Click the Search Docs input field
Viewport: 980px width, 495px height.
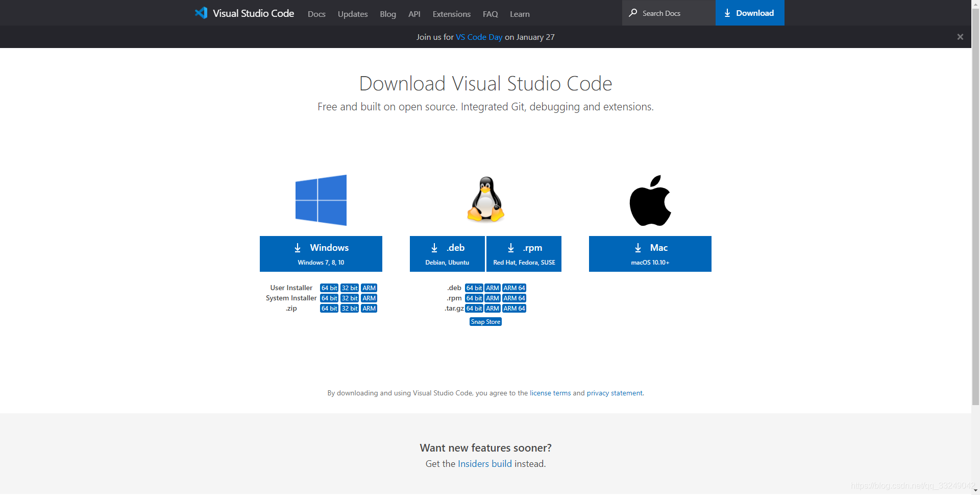[x=669, y=13]
